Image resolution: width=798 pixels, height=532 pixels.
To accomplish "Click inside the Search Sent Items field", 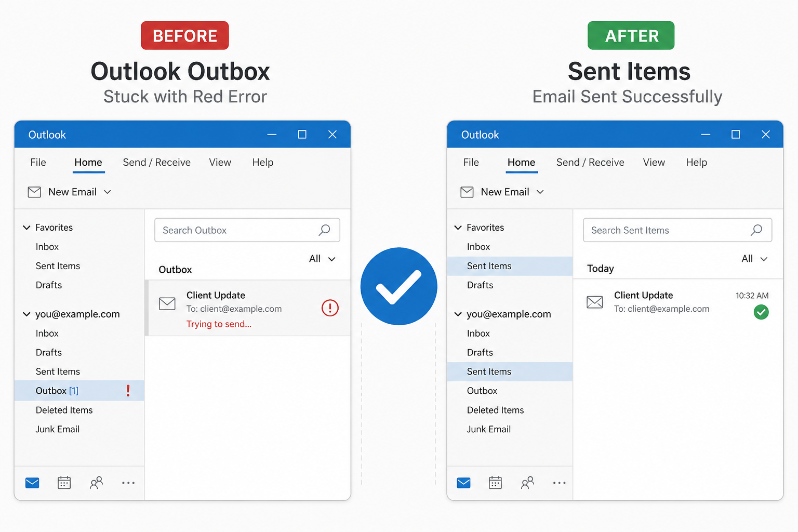I will tap(677, 230).
